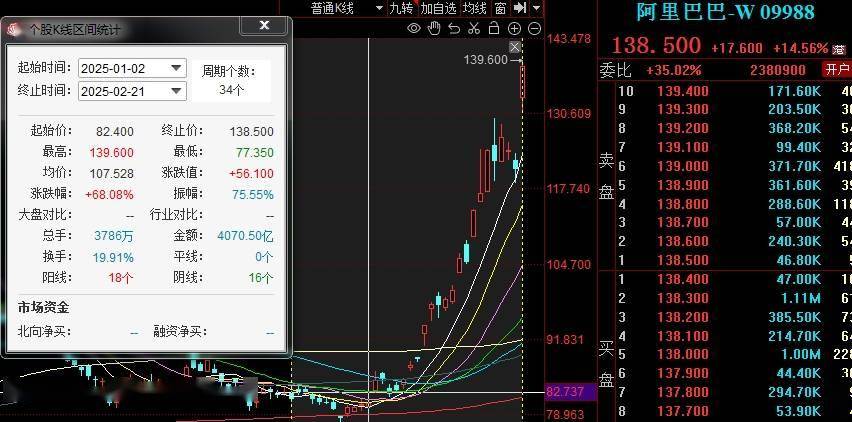This screenshot has height=422, width=852.
Task: Click the 2380900 order difference value
Action: pyautogui.click(x=778, y=70)
